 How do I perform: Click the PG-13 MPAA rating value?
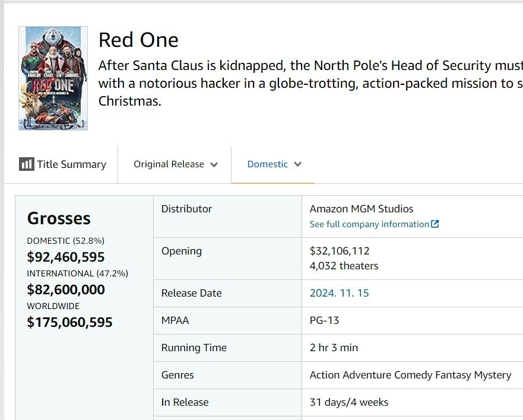tap(325, 320)
